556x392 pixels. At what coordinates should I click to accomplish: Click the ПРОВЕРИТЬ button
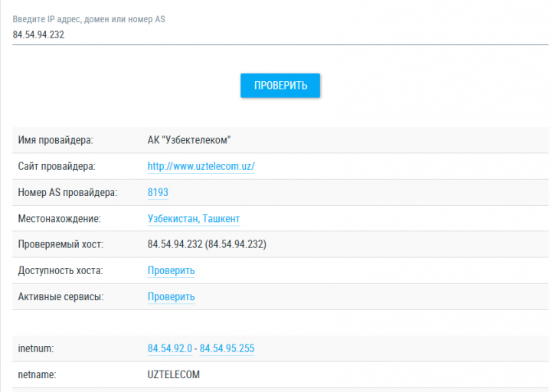(x=280, y=86)
